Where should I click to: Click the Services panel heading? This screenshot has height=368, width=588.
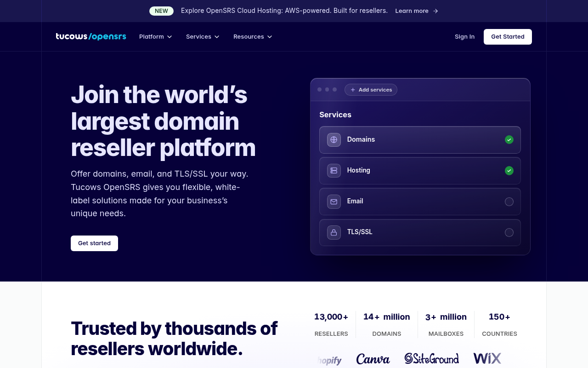coord(335,115)
